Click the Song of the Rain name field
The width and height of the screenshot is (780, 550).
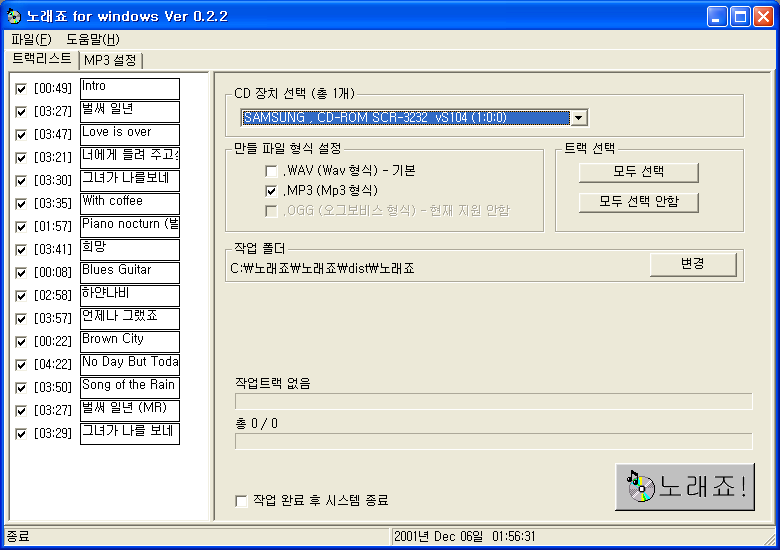(x=129, y=388)
